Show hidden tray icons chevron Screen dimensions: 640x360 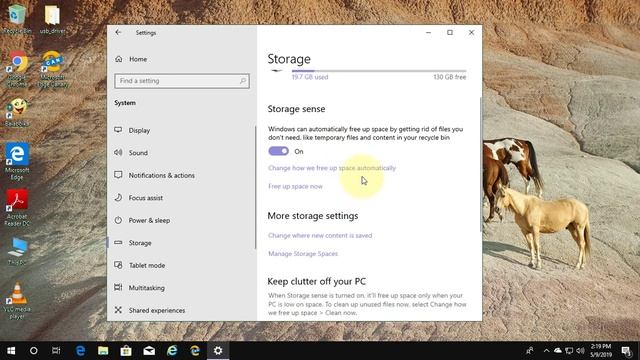coord(546,351)
